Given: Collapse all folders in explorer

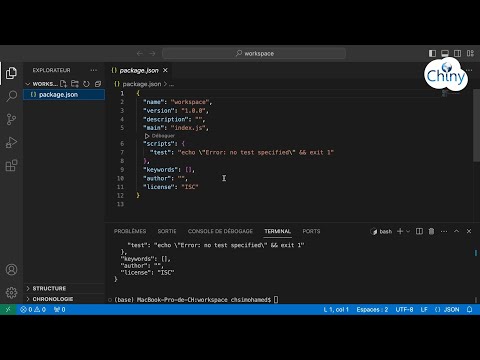Looking at the screenshot, I should pyautogui.click(x=98, y=84).
